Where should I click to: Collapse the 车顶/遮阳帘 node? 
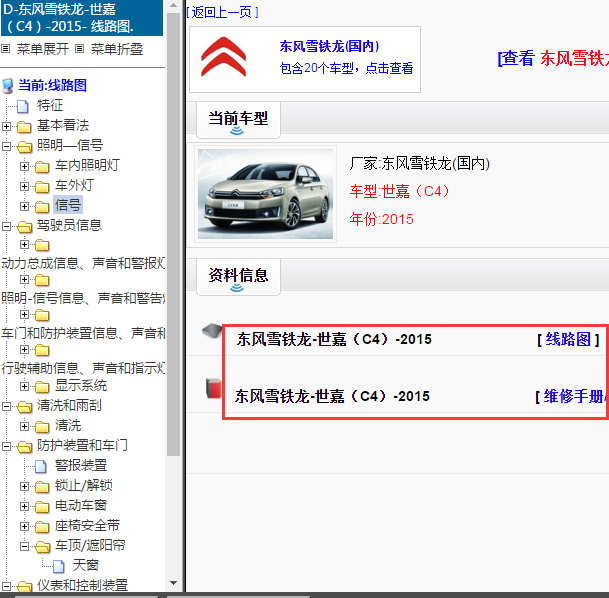[x=24, y=546]
